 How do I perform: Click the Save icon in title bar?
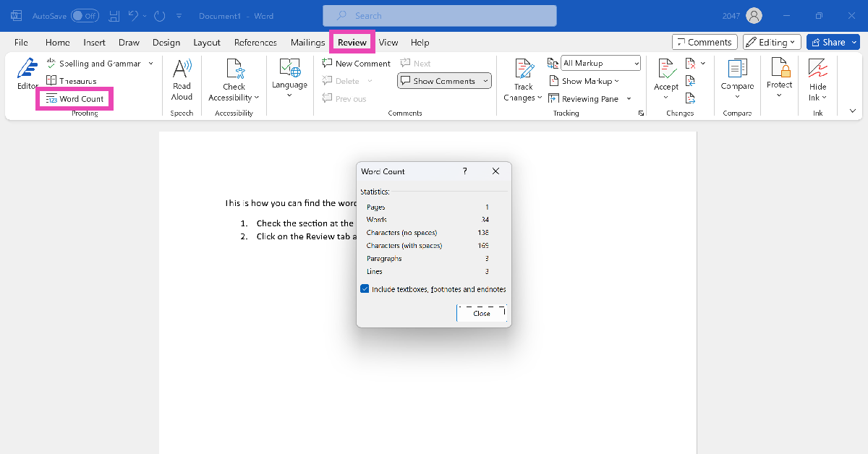pos(114,15)
